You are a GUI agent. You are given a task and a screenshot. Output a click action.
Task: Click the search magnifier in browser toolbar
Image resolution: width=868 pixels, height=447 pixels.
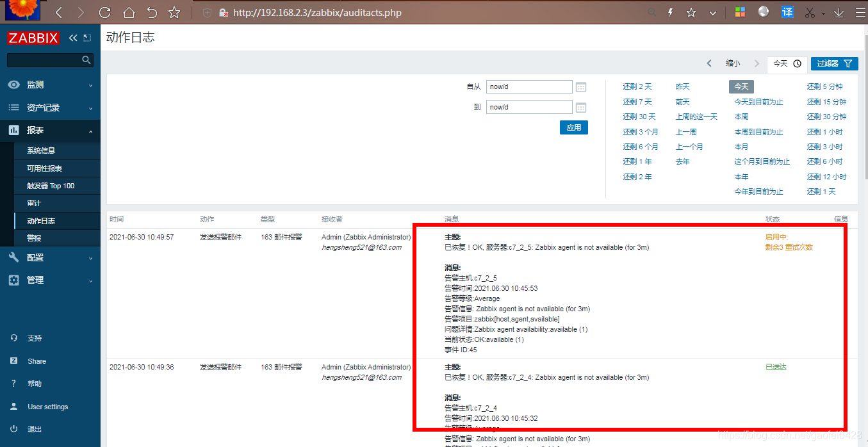coord(651,12)
